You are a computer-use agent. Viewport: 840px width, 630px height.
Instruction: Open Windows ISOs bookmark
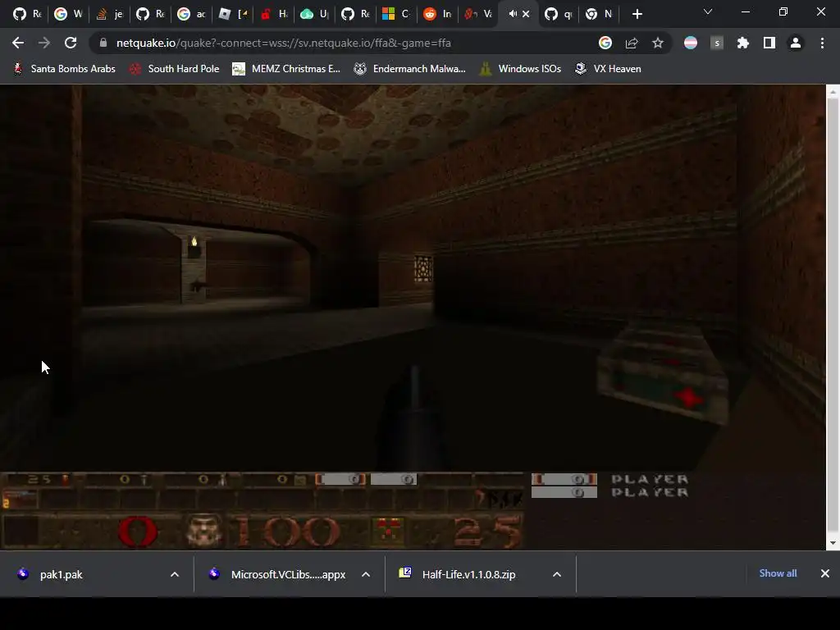(x=520, y=69)
